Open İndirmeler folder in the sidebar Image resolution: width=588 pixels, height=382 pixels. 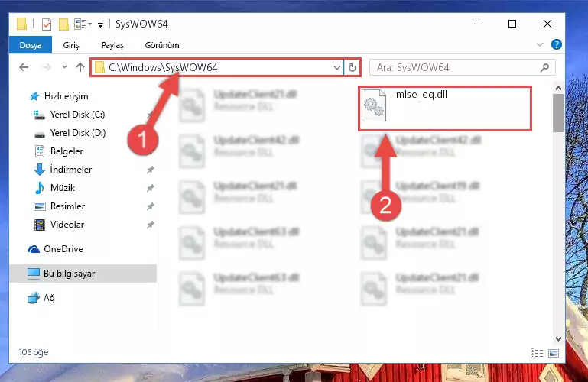click(x=71, y=170)
